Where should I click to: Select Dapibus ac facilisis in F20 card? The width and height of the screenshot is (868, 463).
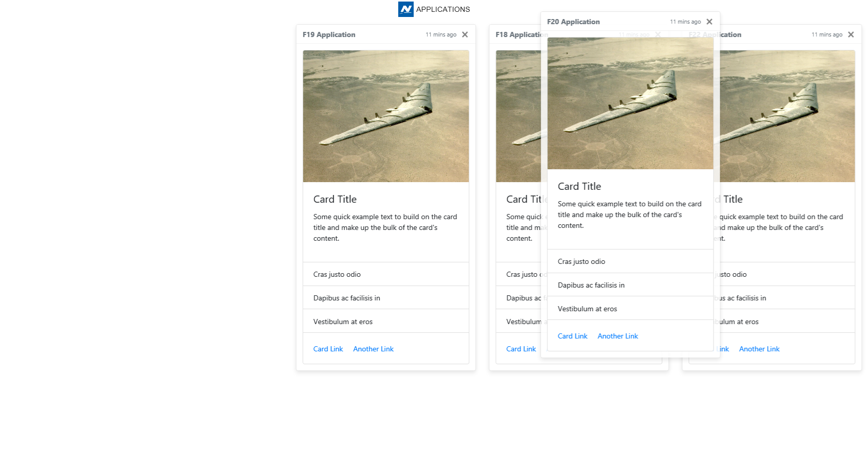click(630, 285)
